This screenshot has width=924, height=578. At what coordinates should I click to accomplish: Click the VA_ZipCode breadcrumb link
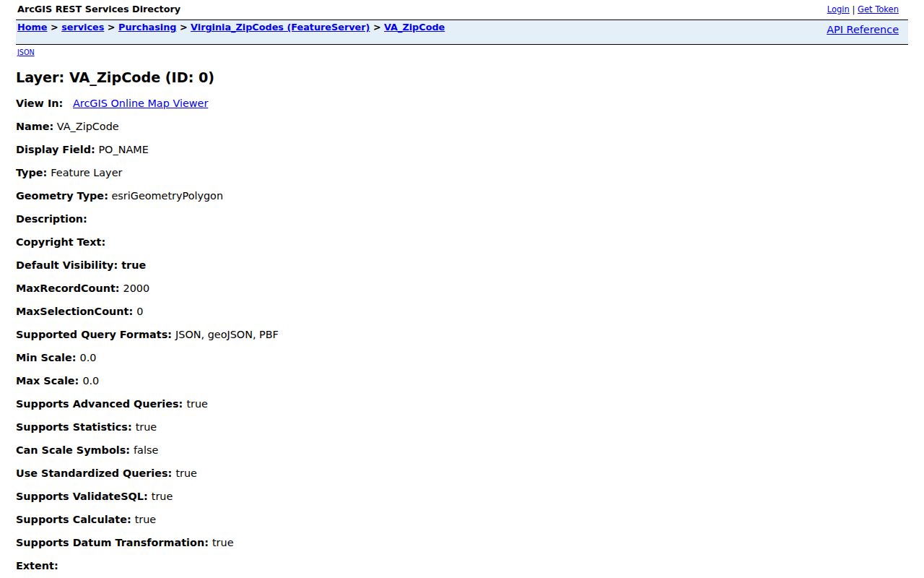click(x=414, y=27)
